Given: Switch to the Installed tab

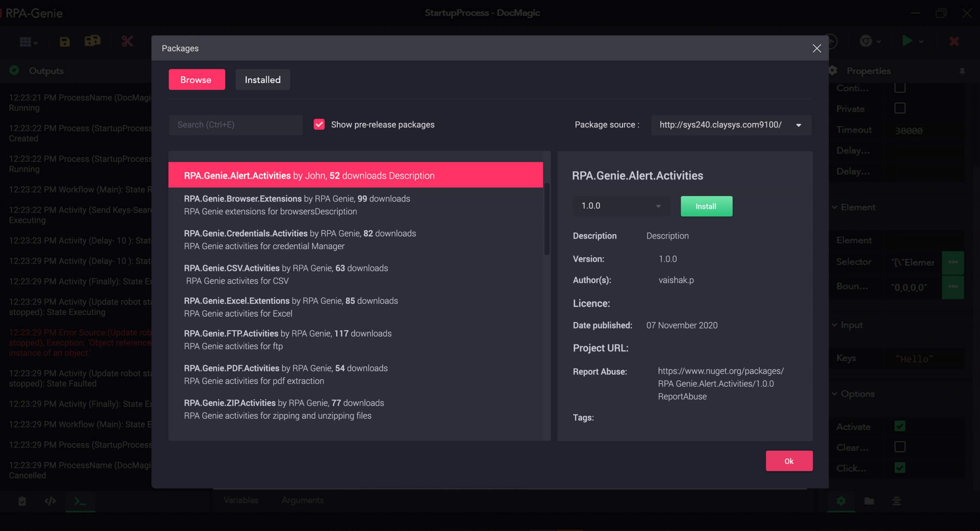Looking at the screenshot, I should tap(263, 80).
